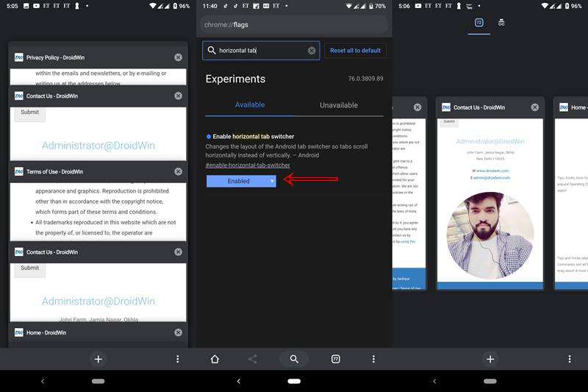This screenshot has width=588, height=392.
Task: Open the Enabled dropdown for horizontal tab switcher
Action: coord(241,181)
